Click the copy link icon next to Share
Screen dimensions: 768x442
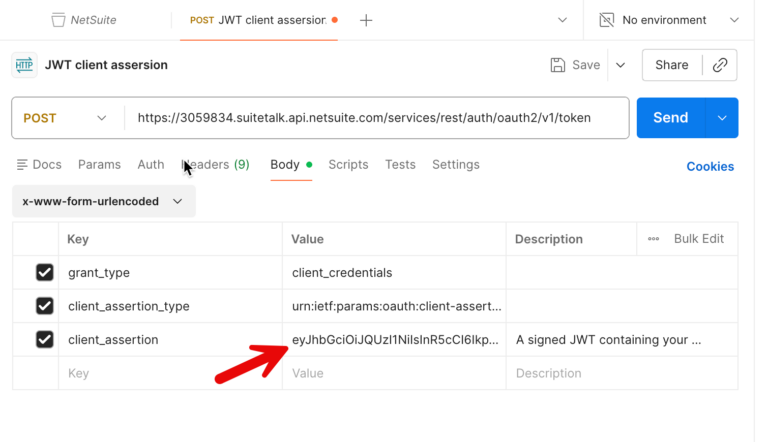720,65
